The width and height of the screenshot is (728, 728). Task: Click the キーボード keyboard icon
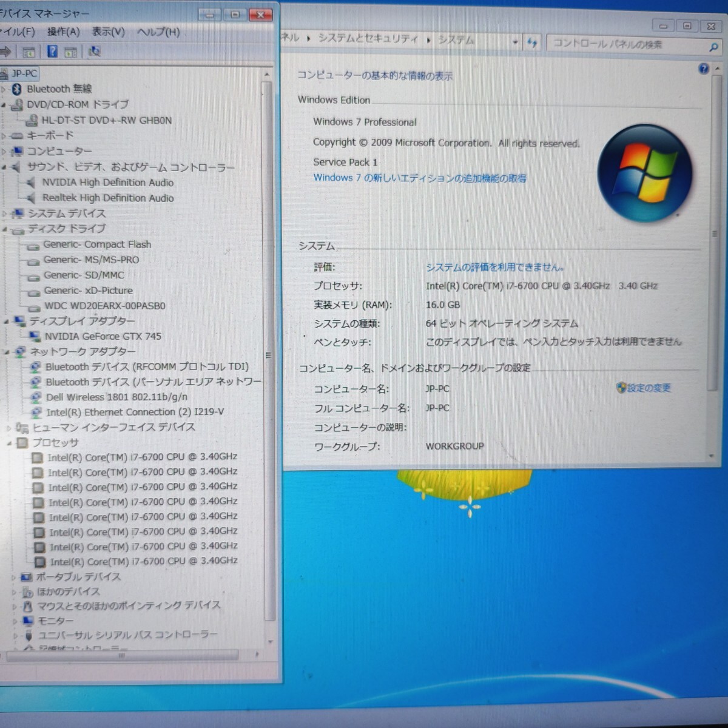[17, 136]
